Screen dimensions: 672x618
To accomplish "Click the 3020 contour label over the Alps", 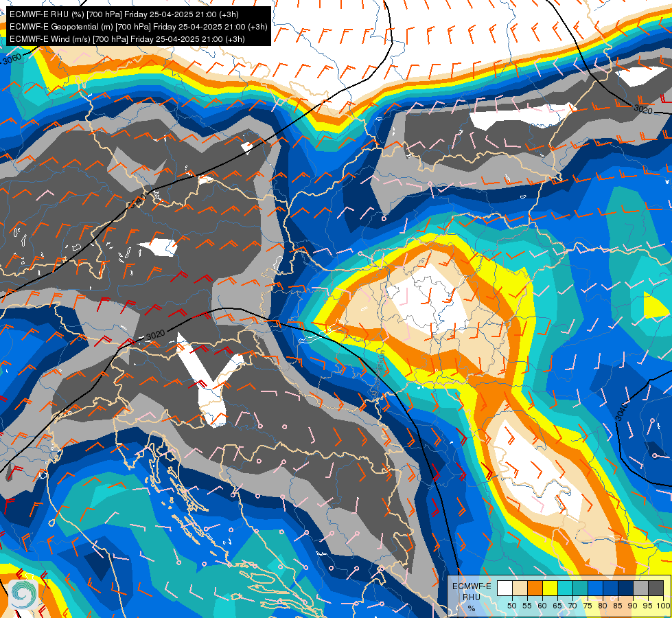I will click(155, 334).
